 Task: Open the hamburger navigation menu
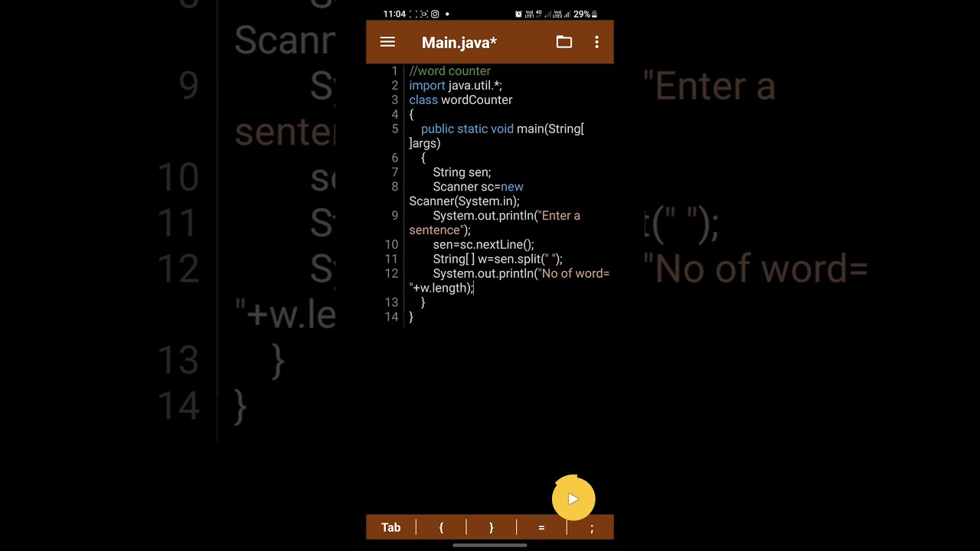(x=387, y=43)
